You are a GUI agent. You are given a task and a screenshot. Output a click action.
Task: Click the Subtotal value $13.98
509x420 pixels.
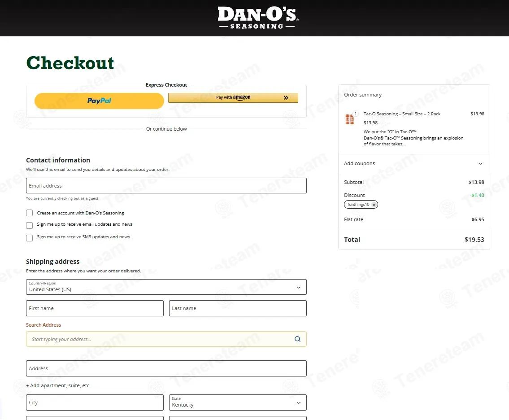click(476, 182)
